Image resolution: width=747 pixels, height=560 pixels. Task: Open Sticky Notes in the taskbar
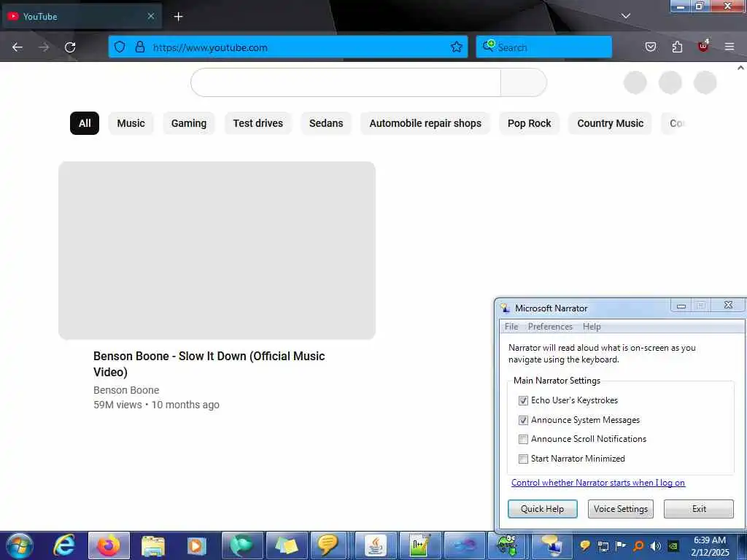click(286, 545)
